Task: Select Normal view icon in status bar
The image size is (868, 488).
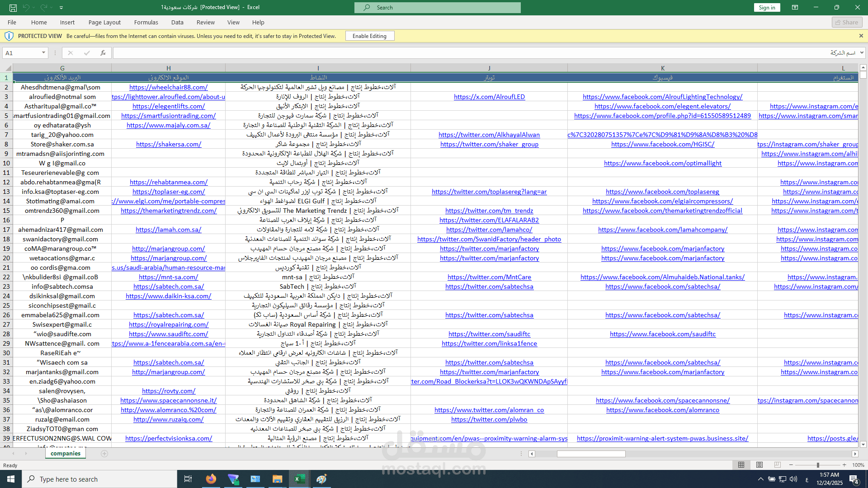Action: (x=741, y=465)
